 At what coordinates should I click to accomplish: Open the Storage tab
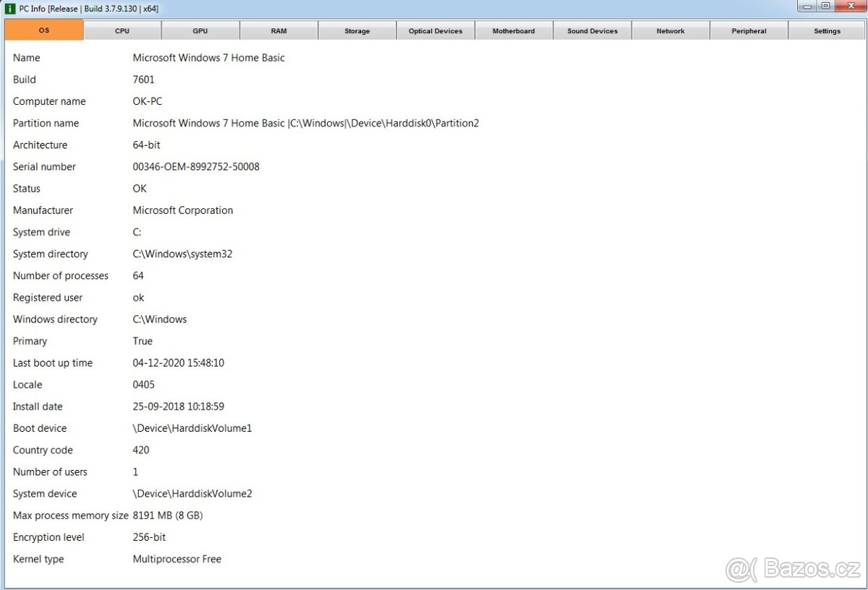click(357, 31)
